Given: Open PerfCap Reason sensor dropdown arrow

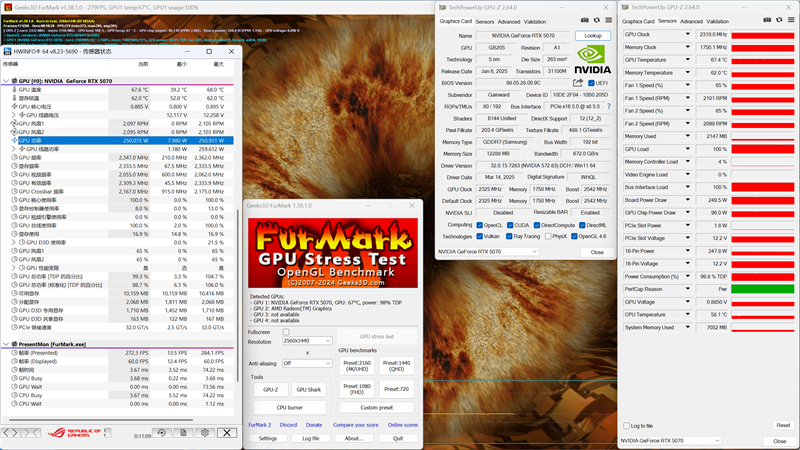Looking at the screenshot, I should click(687, 289).
